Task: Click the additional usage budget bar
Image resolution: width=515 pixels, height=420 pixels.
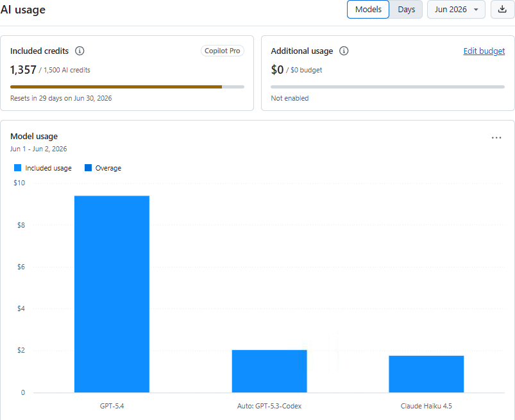Action: [387, 87]
